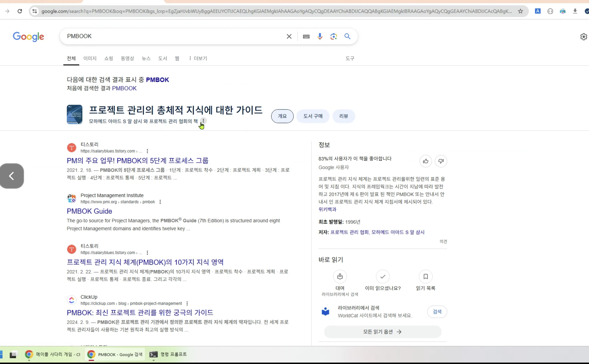
Task: Bookmark this page with the star icon
Action: [x=520, y=11]
